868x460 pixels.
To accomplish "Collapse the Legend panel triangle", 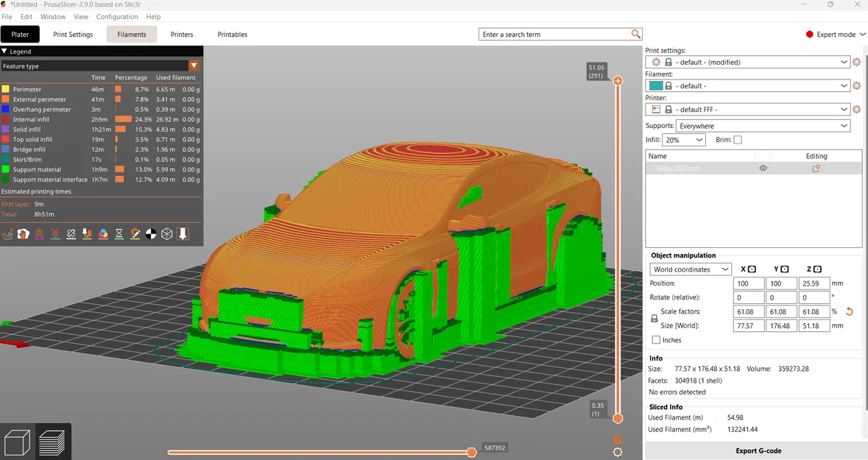I will (4, 51).
